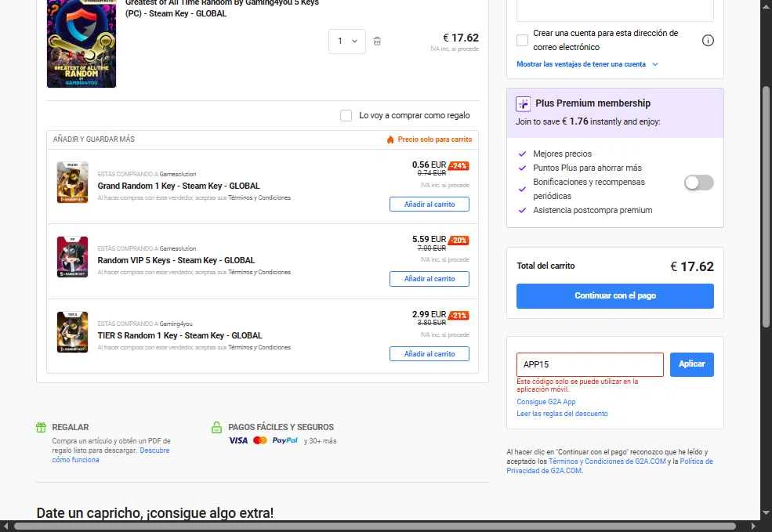Open 'Consigue G2A App' link
This screenshot has width=772, height=532.
[x=546, y=402]
